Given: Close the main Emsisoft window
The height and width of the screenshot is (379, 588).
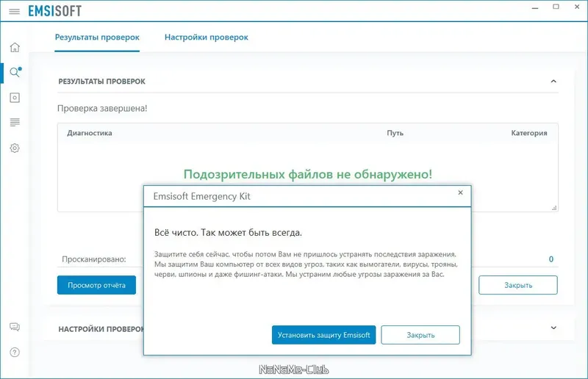Looking at the screenshot, I should (x=577, y=7).
